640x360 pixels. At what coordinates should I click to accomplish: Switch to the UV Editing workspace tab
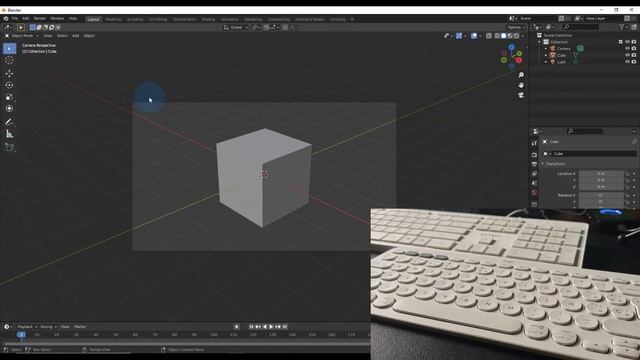pyautogui.click(x=158, y=19)
